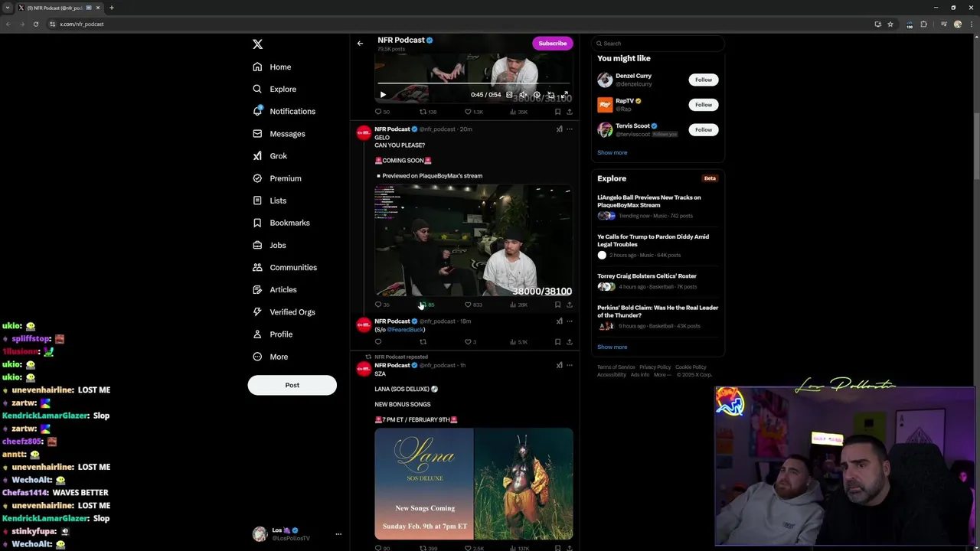Screen dimensions: 980x551
Task: Repost the post with 138 reposts
Action: (x=428, y=112)
